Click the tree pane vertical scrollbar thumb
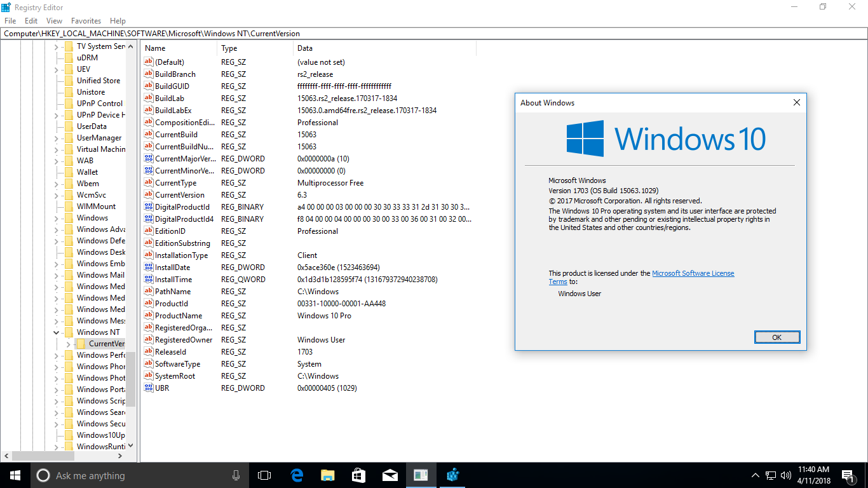Viewport: 868px width, 488px height. (131, 378)
